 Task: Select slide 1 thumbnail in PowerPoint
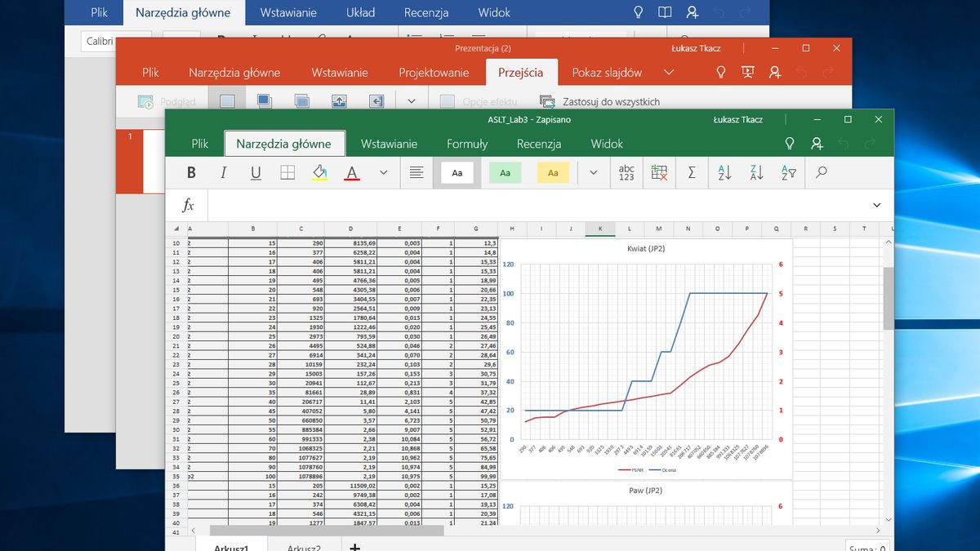154,162
